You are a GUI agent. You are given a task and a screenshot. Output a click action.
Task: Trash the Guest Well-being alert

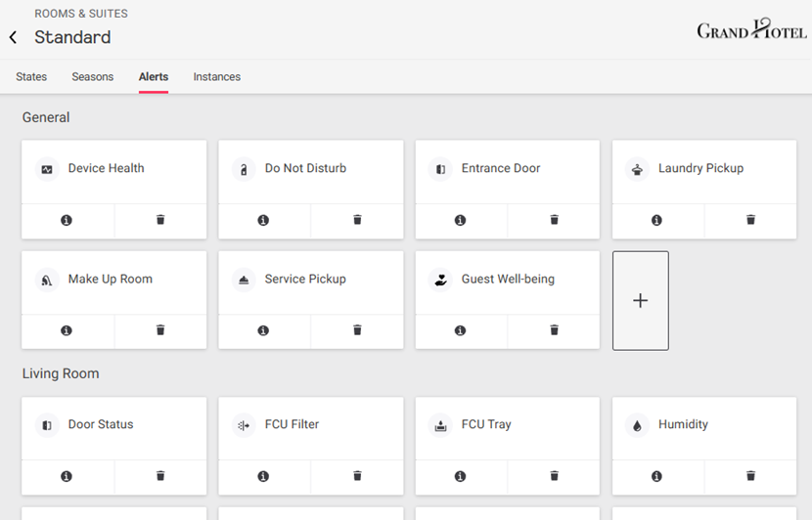pyautogui.click(x=554, y=330)
